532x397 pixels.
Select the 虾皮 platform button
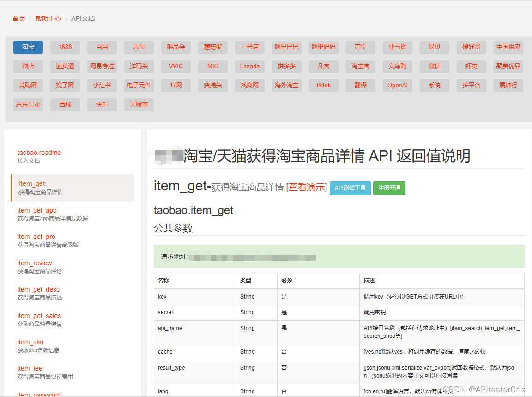pyautogui.click(x=472, y=67)
